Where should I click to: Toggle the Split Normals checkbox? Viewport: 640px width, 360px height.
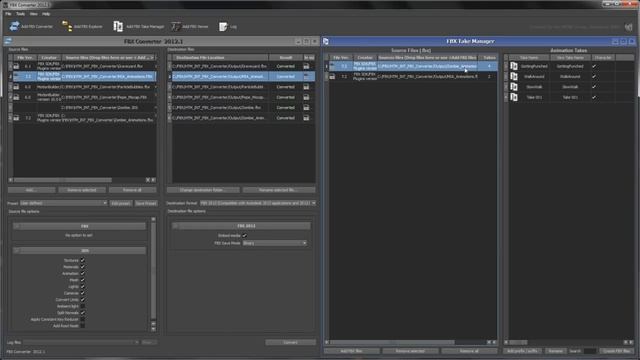[82, 313]
